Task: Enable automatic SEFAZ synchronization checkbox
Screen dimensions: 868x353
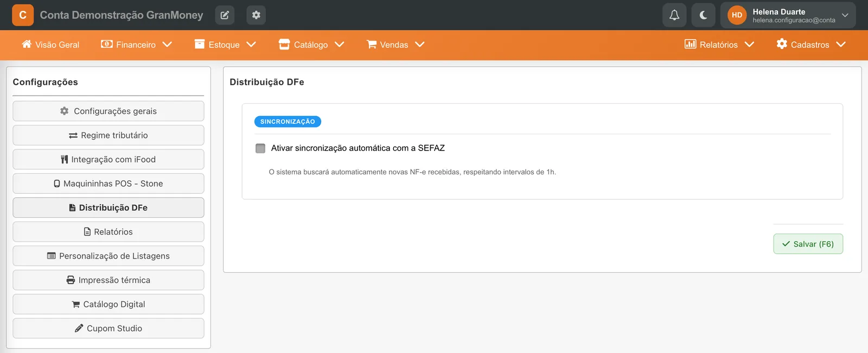Action: click(x=260, y=148)
